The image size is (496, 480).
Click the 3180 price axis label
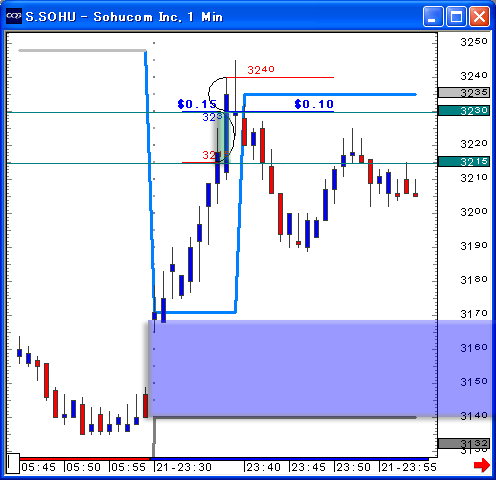point(474,280)
